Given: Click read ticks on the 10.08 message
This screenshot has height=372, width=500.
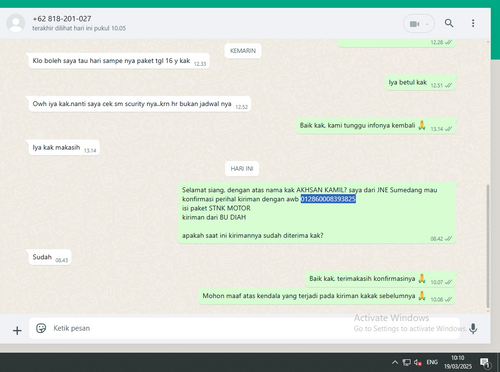Looking at the screenshot, I should point(448,299).
